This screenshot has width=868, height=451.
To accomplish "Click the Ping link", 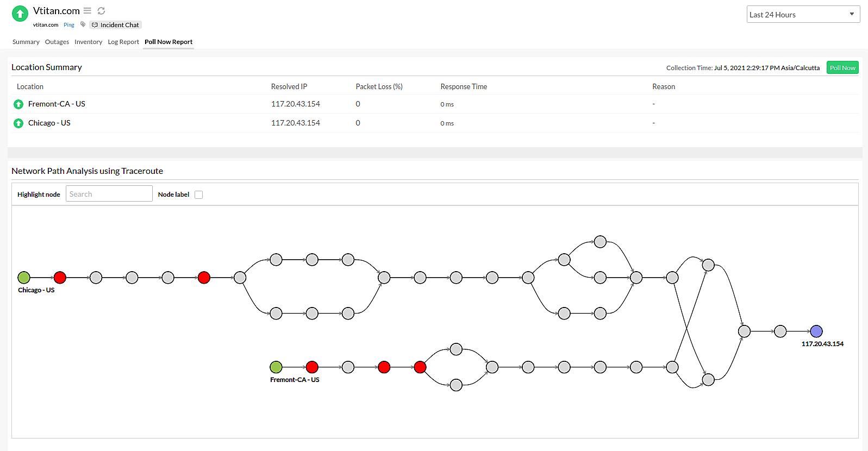I will (x=69, y=25).
